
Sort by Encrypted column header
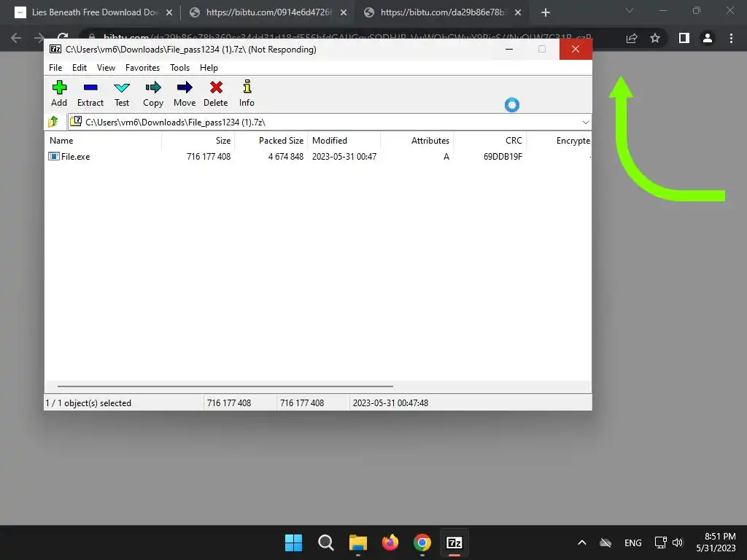click(559, 141)
